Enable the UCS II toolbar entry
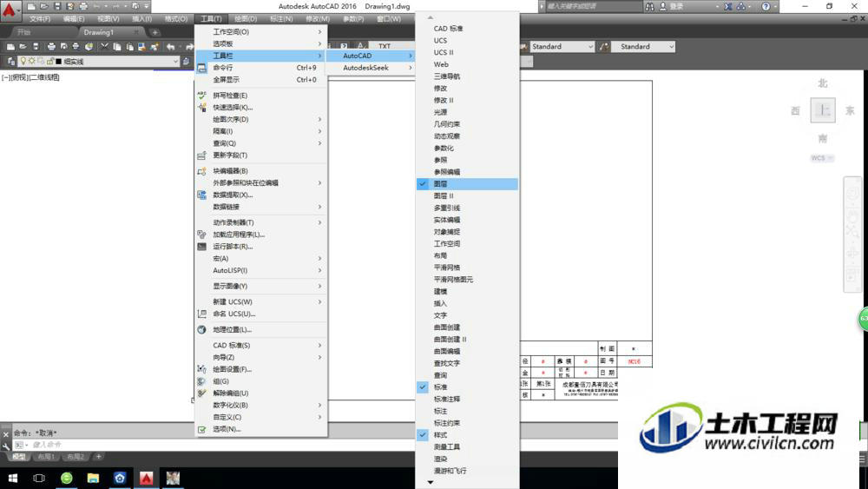The height and width of the screenshot is (489, 868). pos(467,53)
